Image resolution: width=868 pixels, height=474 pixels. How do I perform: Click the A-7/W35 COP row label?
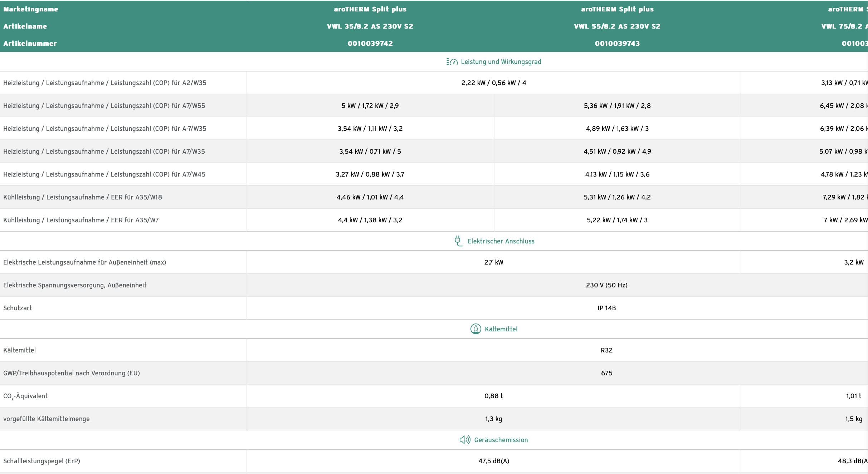[x=105, y=129]
